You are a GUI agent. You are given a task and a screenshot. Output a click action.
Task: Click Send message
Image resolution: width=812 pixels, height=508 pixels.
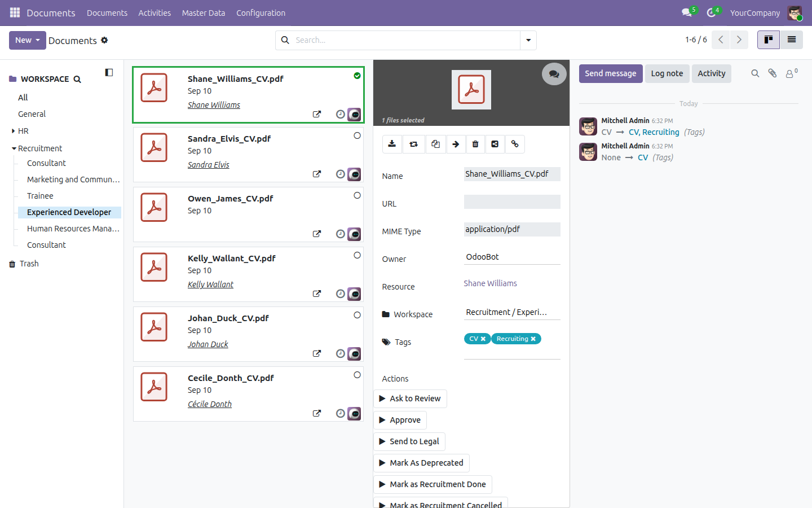tap(611, 73)
